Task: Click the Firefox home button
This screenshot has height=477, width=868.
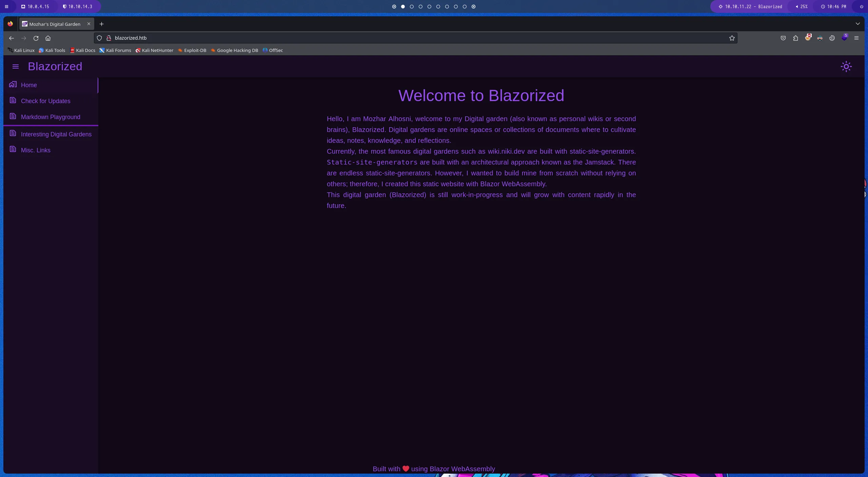Action: coord(48,38)
